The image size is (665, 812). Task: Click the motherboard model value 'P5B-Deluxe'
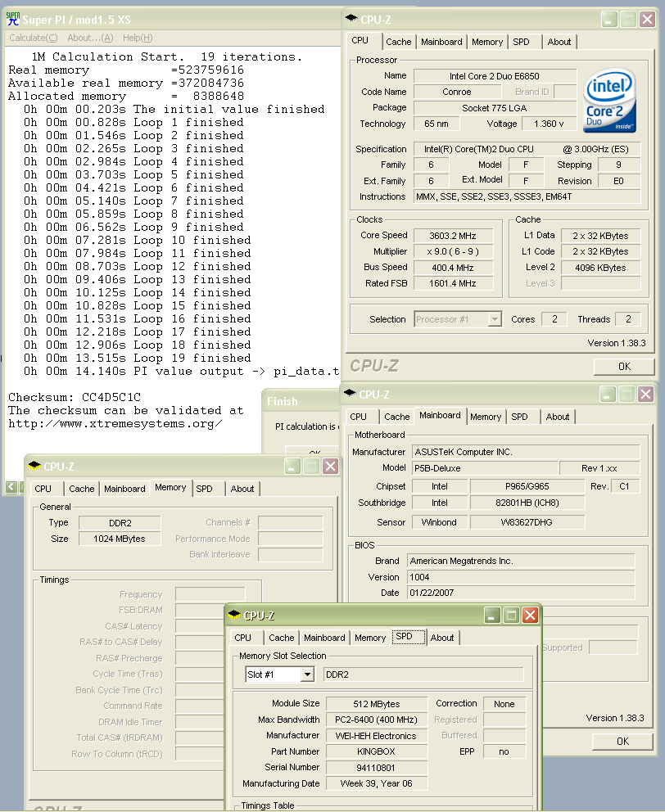pos(485,468)
